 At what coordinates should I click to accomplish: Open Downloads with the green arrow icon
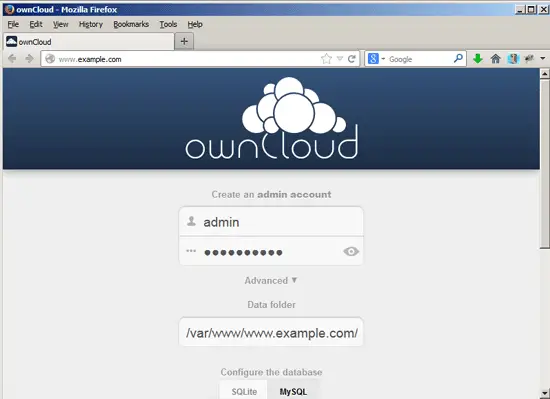(477, 59)
